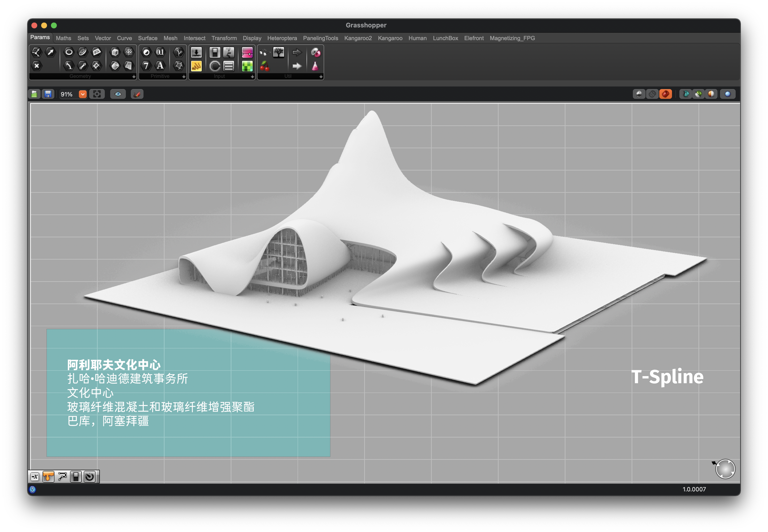Switch to the Kangaroo2 tab

(358, 38)
